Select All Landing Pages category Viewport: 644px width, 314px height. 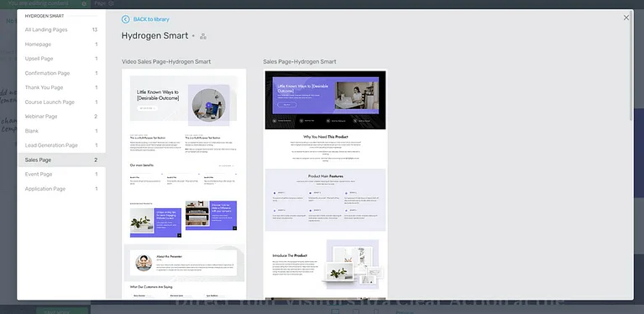pos(61,29)
